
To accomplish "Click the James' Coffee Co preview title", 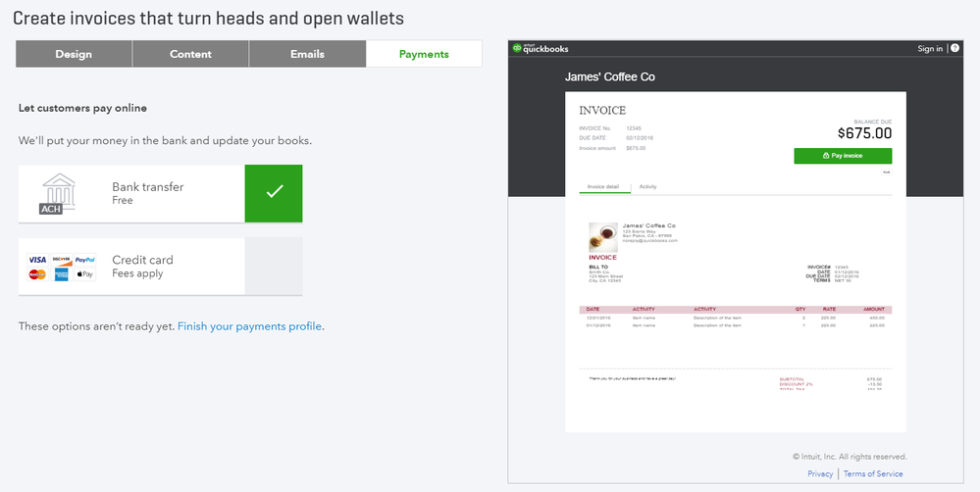I will [610, 76].
